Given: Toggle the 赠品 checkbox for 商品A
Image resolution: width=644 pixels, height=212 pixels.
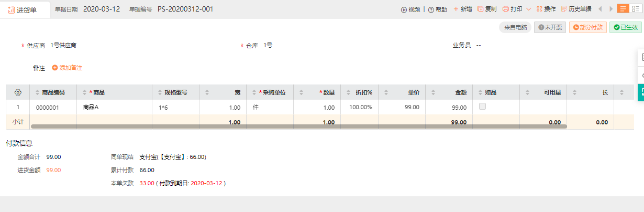Looking at the screenshot, I should point(482,106).
